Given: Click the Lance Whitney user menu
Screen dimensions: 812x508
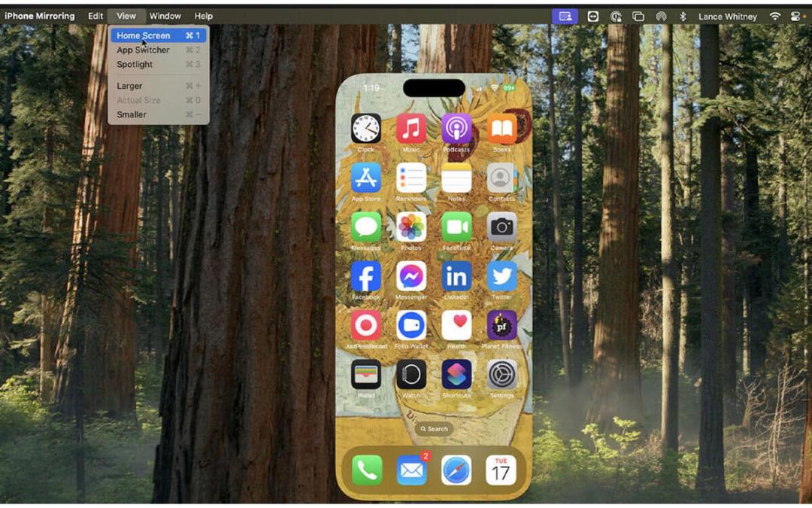Looking at the screenshot, I should point(728,17).
